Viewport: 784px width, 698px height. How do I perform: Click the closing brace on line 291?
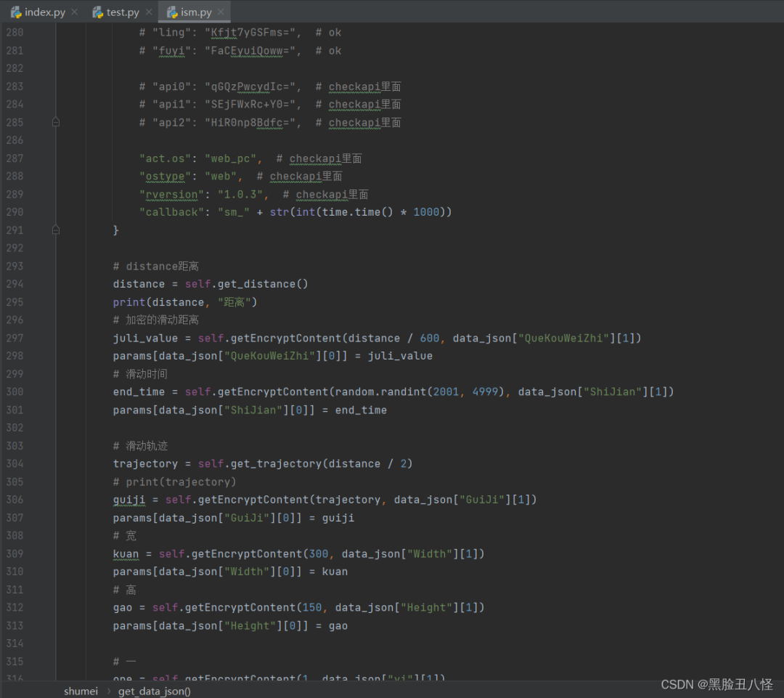click(116, 230)
